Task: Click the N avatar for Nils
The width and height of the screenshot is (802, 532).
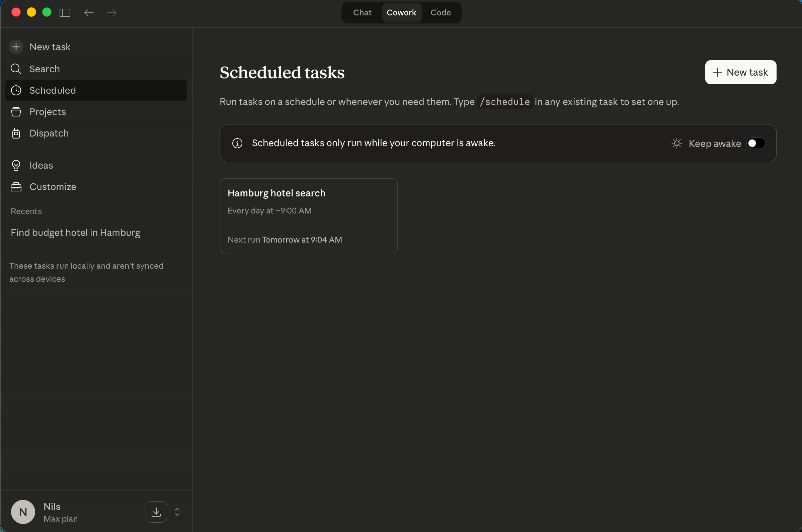Action: point(23,512)
